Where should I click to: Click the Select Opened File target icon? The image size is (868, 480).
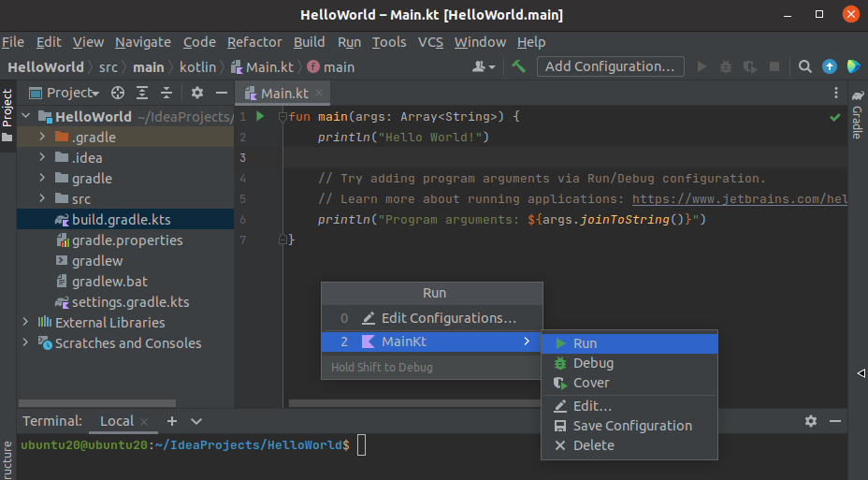[x=118, y=93]
